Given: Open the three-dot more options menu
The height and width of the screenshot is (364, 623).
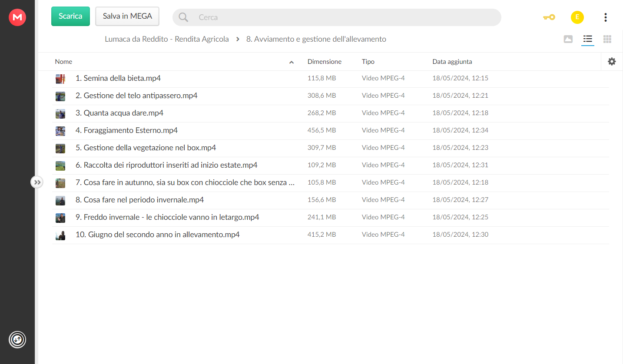Looking at the screenshot, I should point(605,17).
